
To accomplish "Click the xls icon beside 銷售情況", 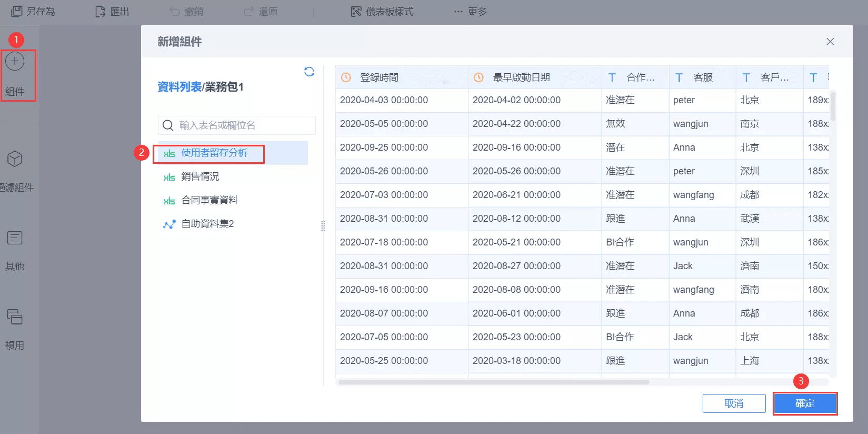I will point(169,177).
